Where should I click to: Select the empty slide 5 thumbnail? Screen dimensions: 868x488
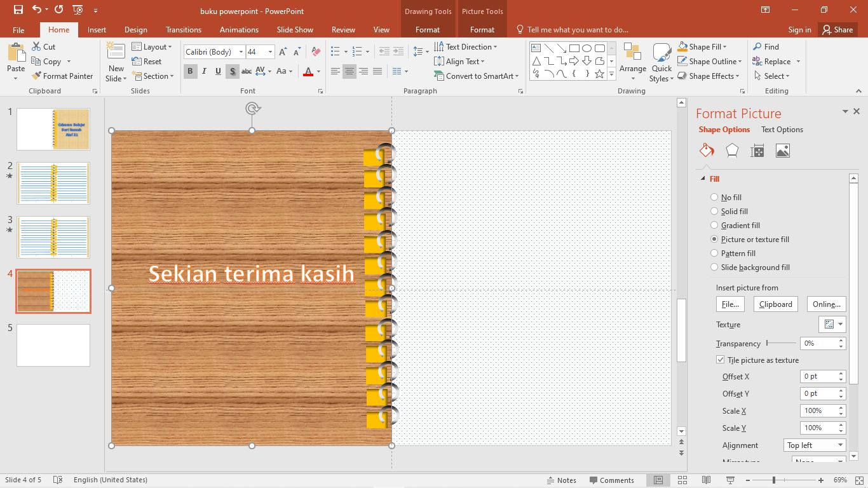53,345
